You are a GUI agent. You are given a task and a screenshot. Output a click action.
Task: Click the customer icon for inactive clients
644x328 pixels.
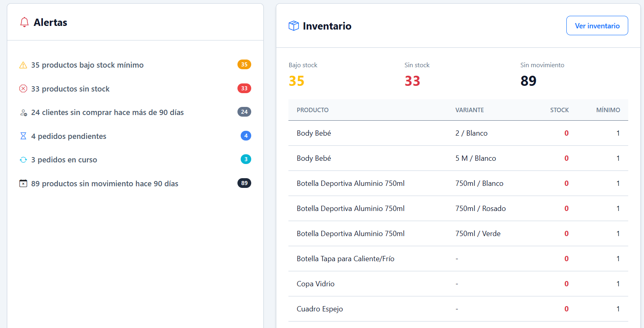(23, 113)
